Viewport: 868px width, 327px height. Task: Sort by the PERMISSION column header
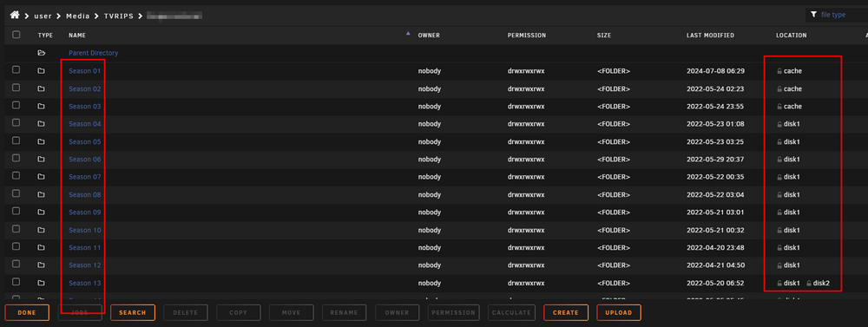point(527,36)
